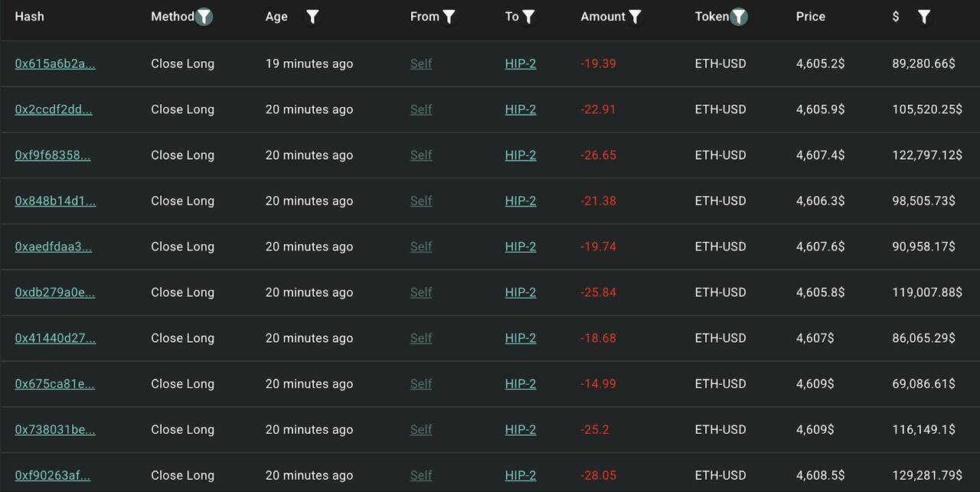Viewport: 980px width, 492px height.
Task: Click the Price column header
Action: pyautogui.click(x=811, y=16)
